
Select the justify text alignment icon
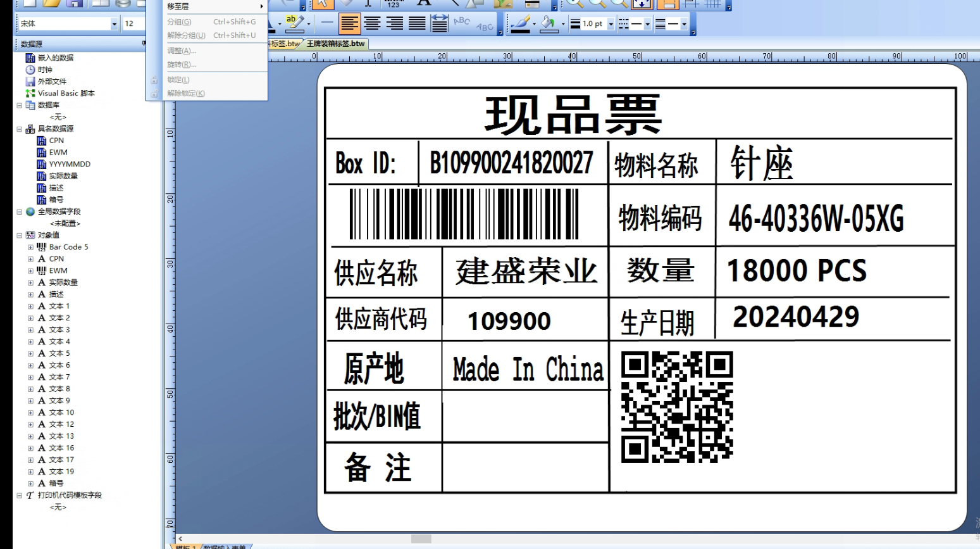pos(417,24)
